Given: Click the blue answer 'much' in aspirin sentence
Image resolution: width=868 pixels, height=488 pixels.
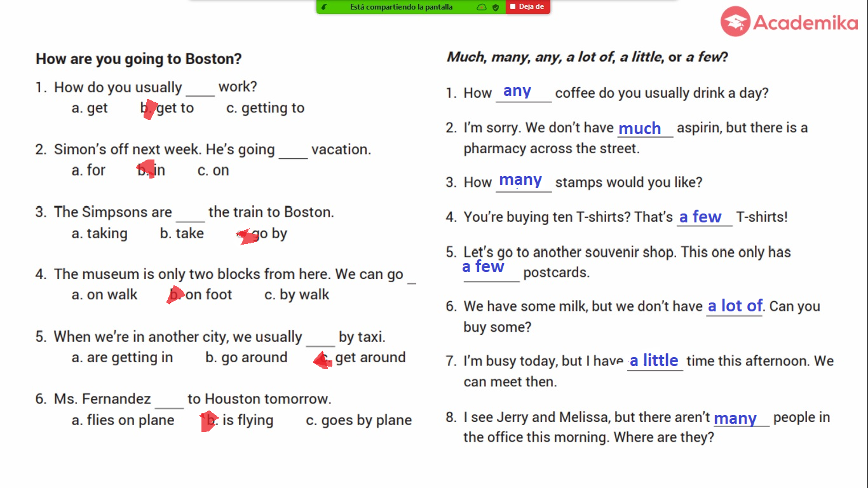Looking at the screenshot, I should (x=640, y=128).
